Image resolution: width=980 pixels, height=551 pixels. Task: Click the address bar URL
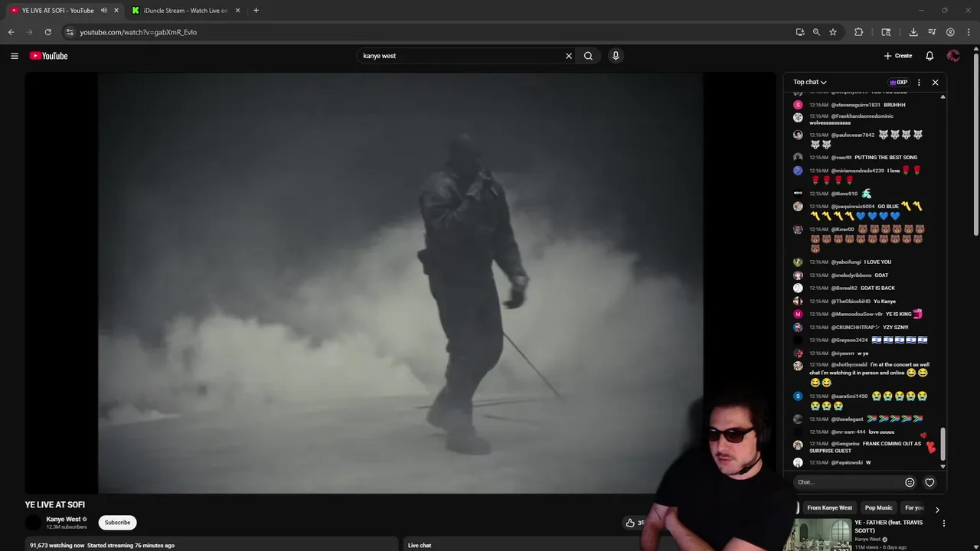click(x=138, y=32)
